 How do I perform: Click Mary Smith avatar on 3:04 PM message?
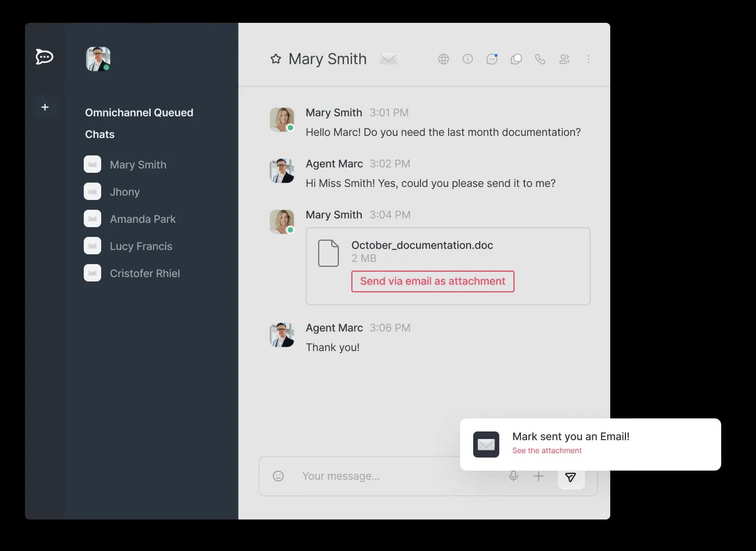coord(282,222)
